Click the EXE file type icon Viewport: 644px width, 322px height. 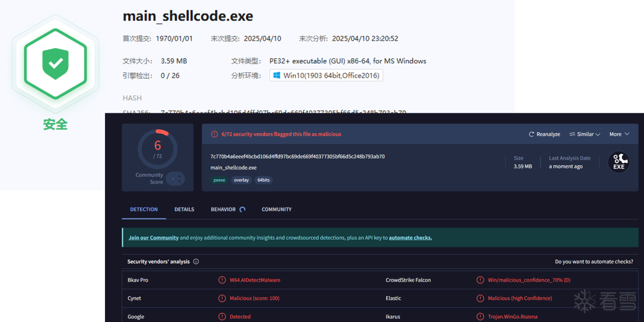(619, 162)
